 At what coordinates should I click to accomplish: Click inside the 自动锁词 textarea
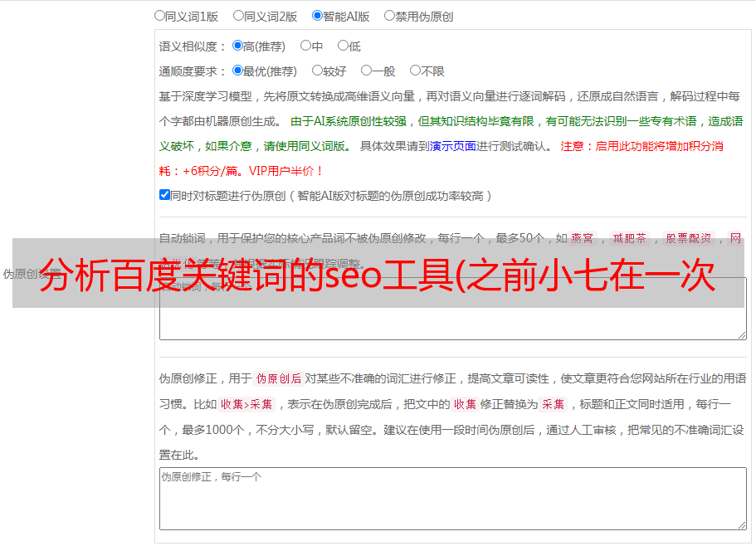tap(453, 309)
